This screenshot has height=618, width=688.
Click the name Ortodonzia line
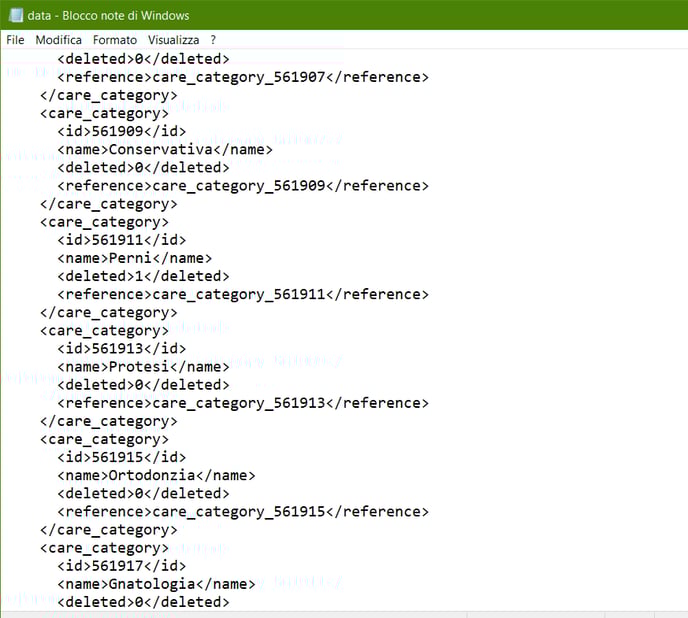tap(156, 475)
